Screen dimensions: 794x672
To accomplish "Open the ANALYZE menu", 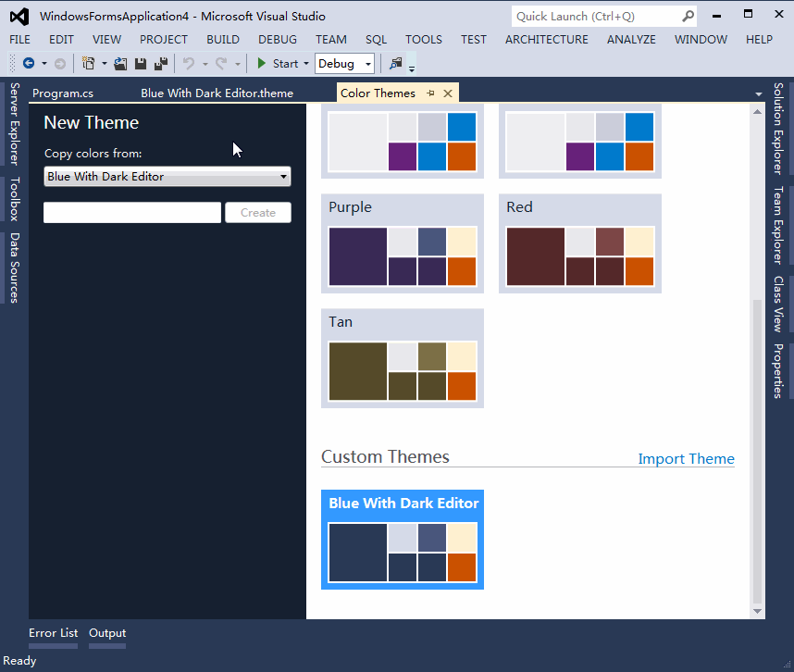I will 631,40.
